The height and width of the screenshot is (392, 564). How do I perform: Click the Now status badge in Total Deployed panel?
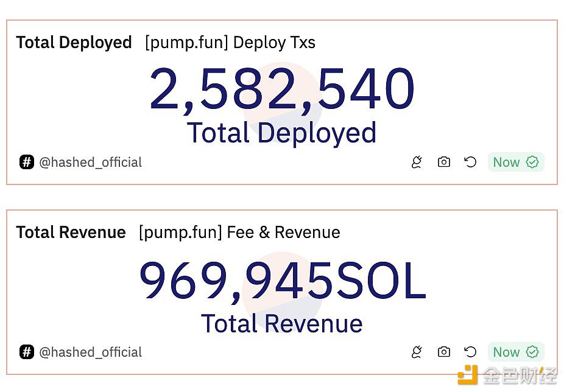click(516, 162)
